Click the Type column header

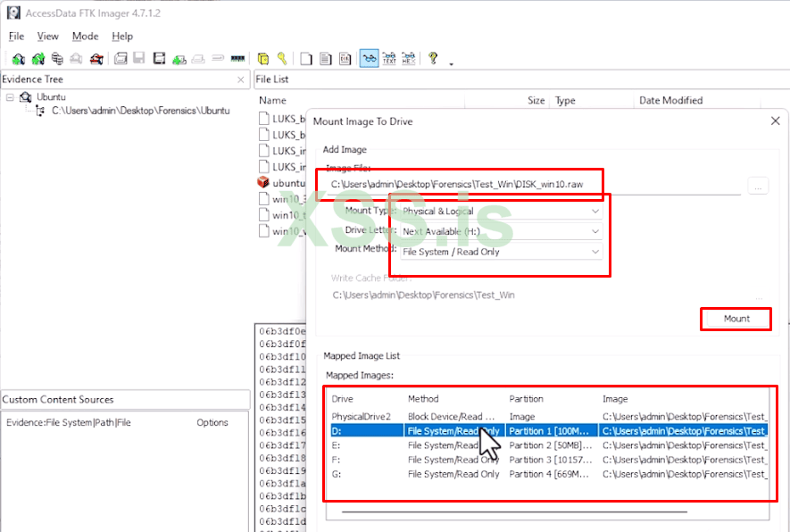tap(565, 100)
